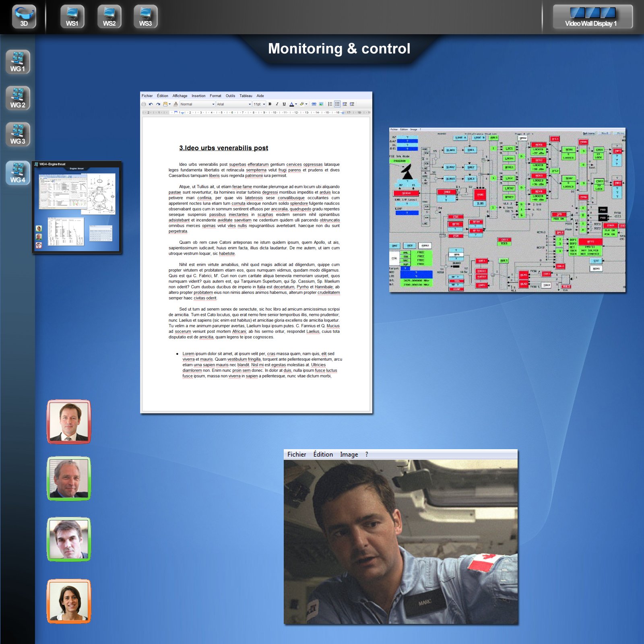The height and width of the screenshot is (644, 644).
Task: Insert an image using the picture icon
Action: click(x=321, y=104)
